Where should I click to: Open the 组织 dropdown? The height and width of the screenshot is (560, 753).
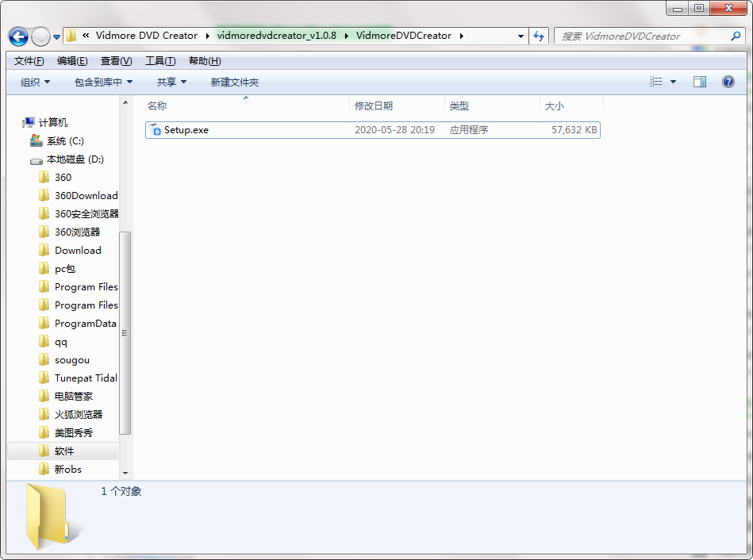coord(35,82)
